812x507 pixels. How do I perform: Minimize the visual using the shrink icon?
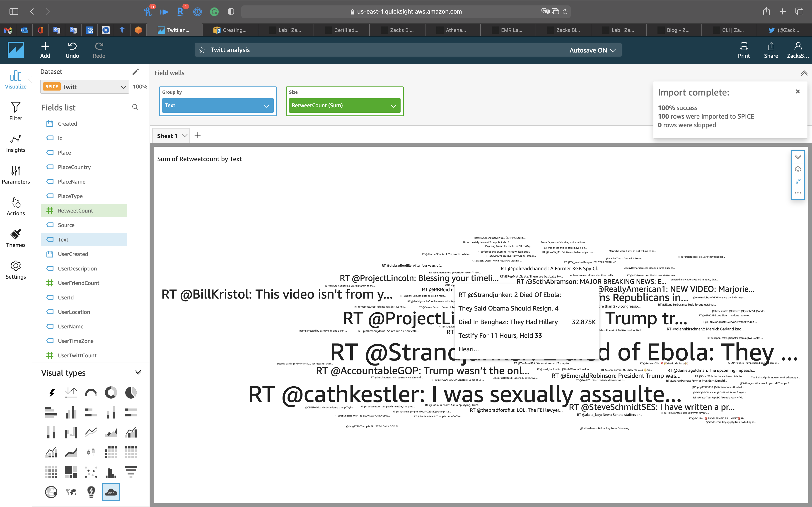point(798,181)
